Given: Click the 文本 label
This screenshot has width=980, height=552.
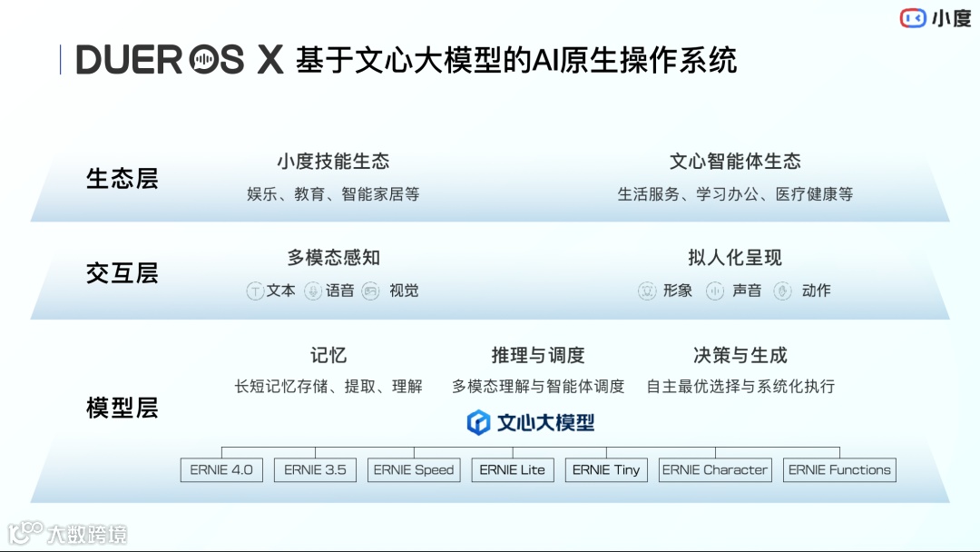Looking at the screenshot, I should pos(280,291).
